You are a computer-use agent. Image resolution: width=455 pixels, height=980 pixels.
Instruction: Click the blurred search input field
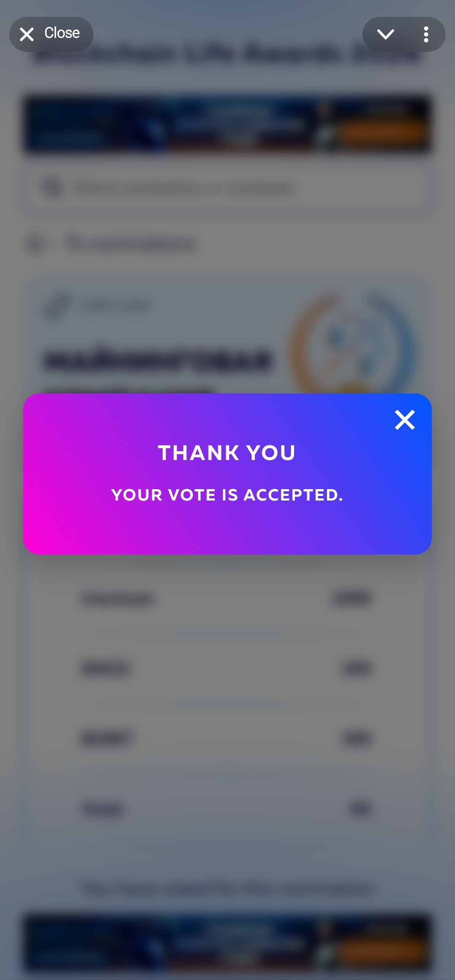(227, 187)
